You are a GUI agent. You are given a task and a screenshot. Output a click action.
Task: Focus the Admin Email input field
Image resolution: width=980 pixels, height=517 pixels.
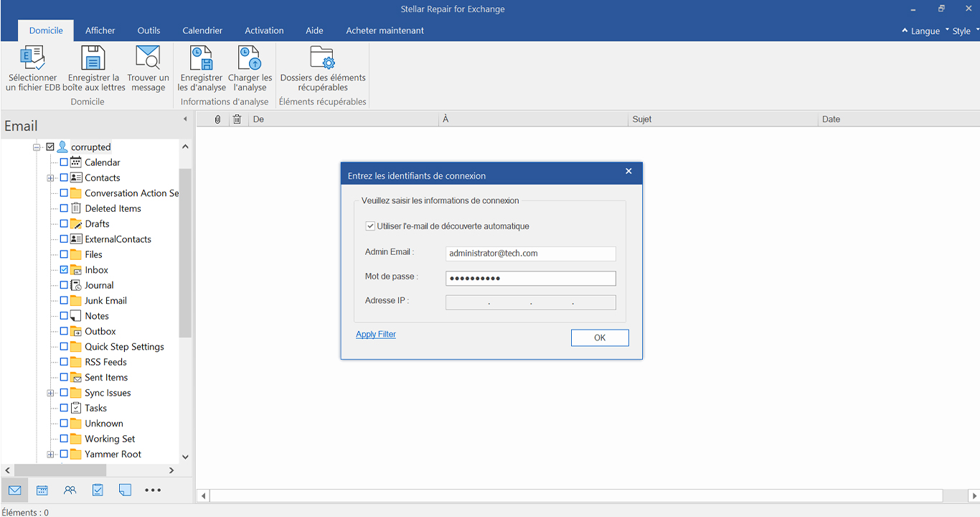click(531, 253)
